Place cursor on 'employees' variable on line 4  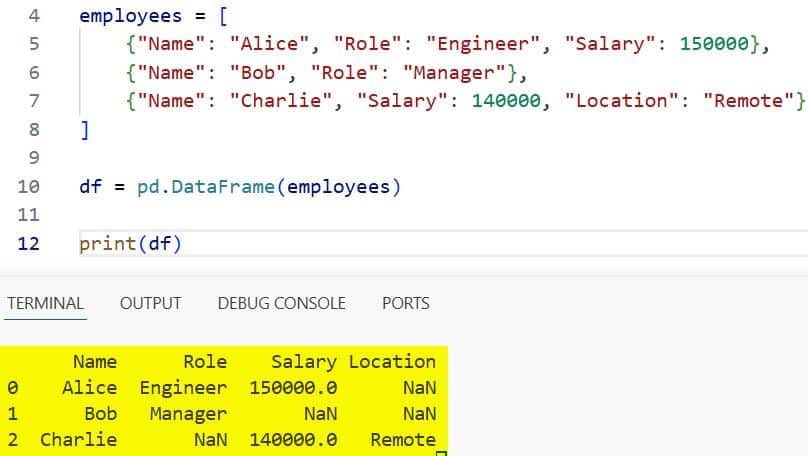pos(131,16)
